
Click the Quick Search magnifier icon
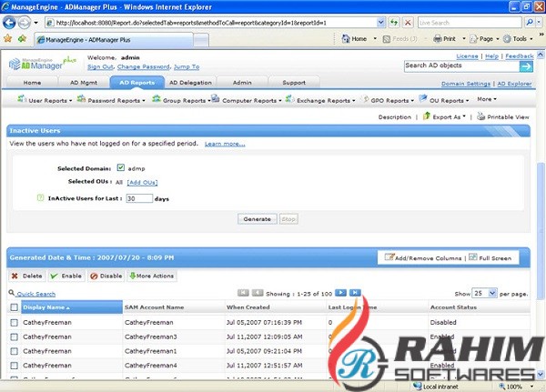[12, 293]
